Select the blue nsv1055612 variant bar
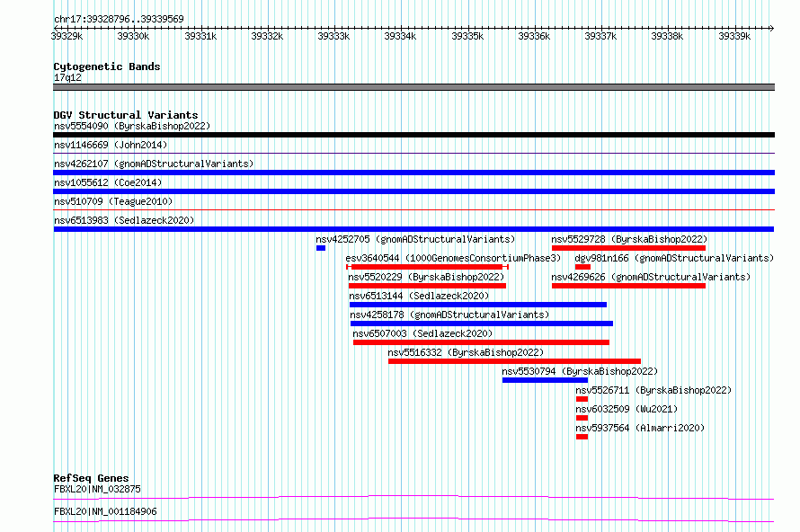This screenshot has width=800, height=532. [413, 191]
